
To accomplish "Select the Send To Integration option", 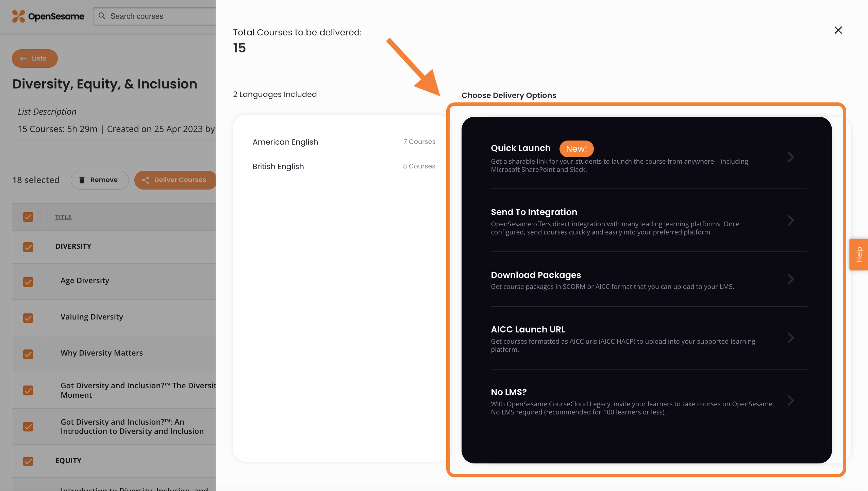I will pyautogui.click(x=649, y=221).
